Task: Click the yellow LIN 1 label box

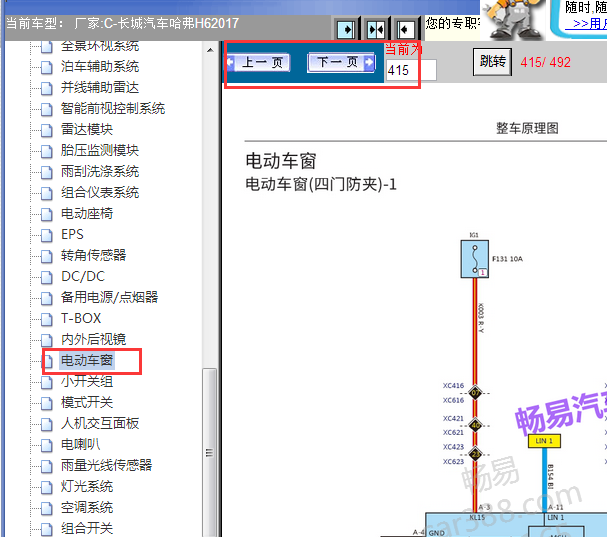Action: click(544, 441)
